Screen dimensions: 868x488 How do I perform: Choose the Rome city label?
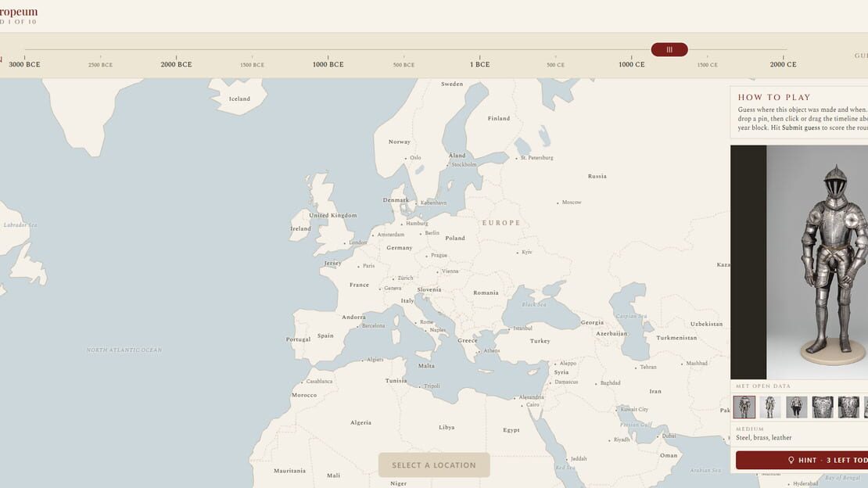coord(426,321)
